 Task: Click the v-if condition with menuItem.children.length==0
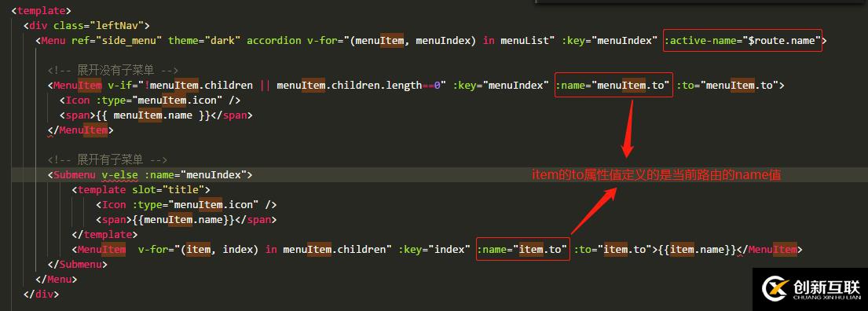click(x=277, y=86)
